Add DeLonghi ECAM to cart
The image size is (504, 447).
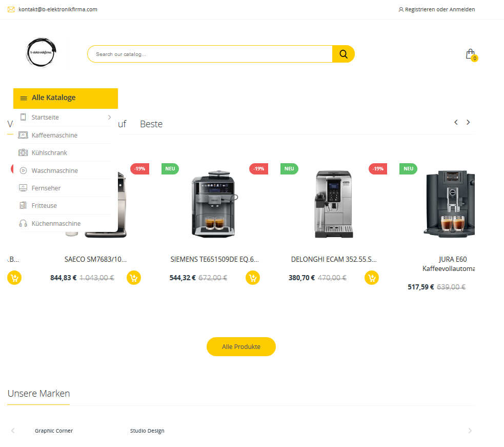click(372, 278)
